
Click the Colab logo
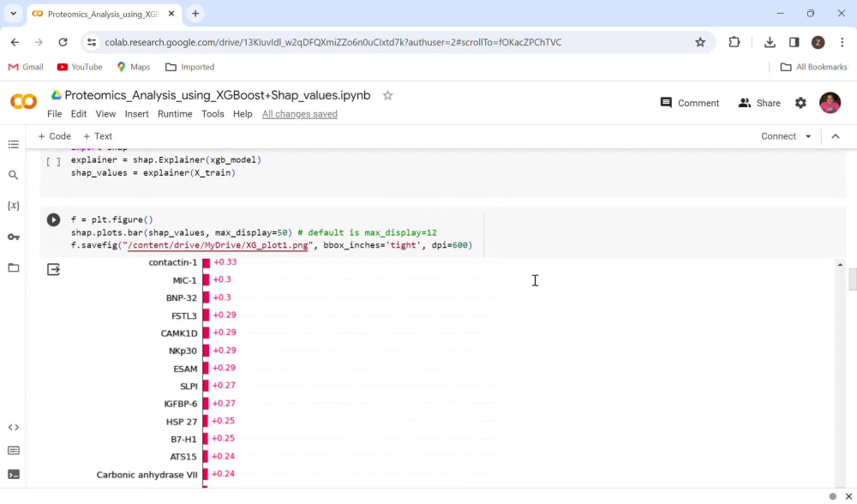(x=23, y=102)
